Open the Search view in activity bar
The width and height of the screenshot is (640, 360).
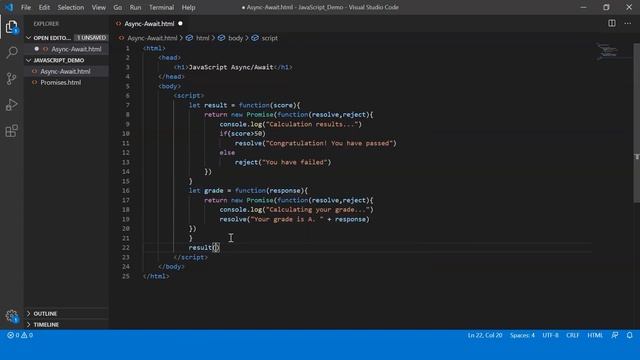tap(11, 52)
